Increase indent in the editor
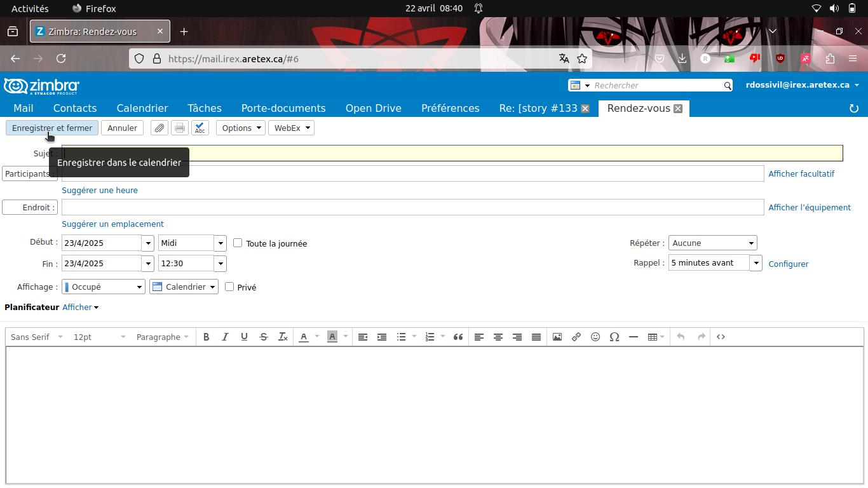The width and height of the screenshot is (868, 488). [x=382, y=337]
